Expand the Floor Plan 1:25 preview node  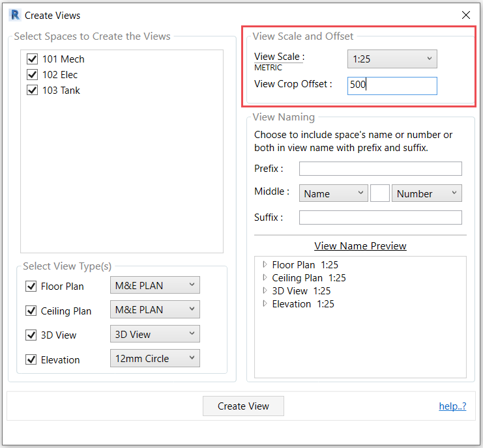coord(265,265)
